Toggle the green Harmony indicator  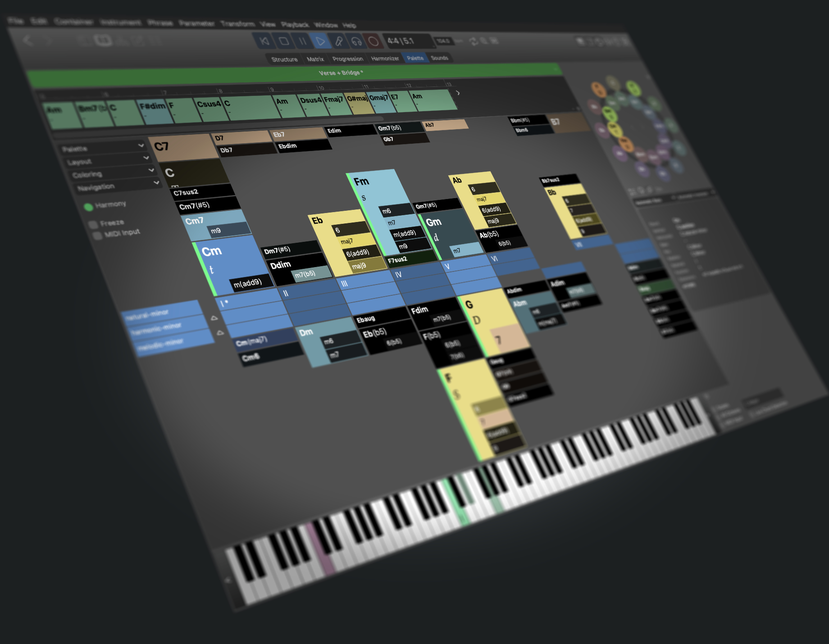coord(88,207)
